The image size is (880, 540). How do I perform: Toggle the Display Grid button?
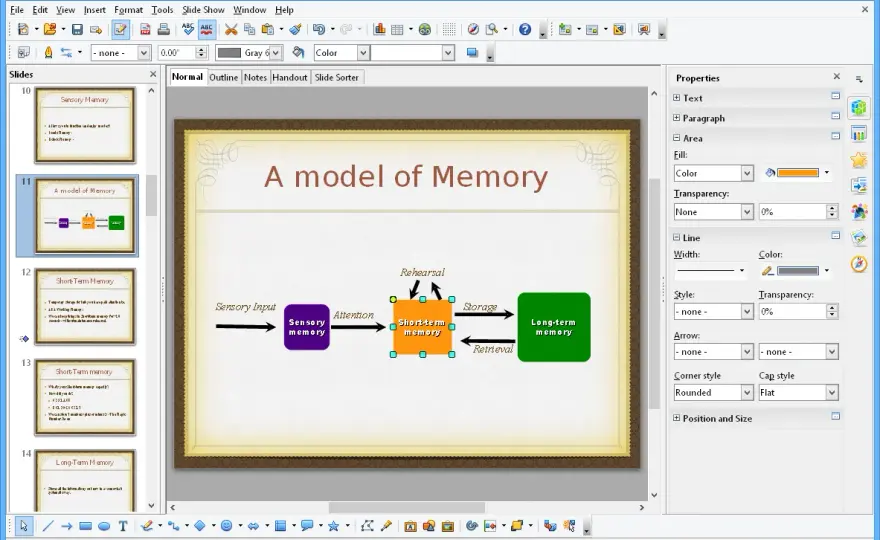tap(448, 29)
